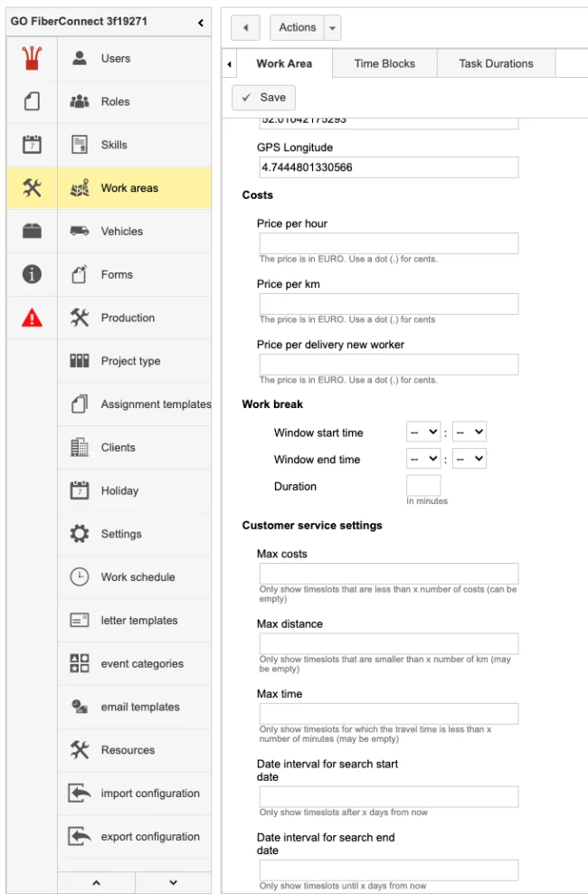Open Project type menu label
588x894 pixels.
tap(130, 361)
